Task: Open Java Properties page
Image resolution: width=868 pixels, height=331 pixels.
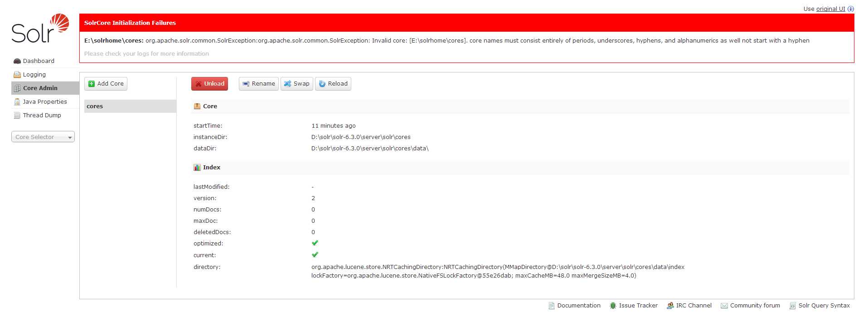Action: (x=45, y=101)
